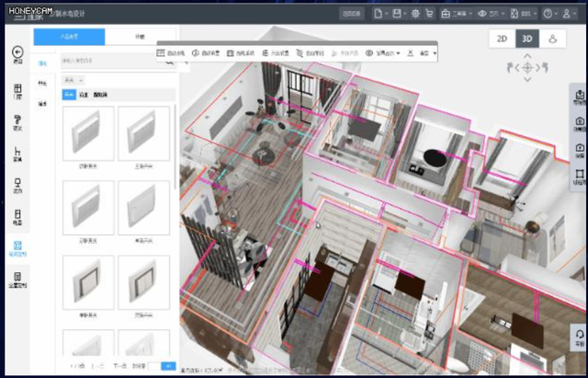This screenshot has height=378, width=588.
Task: Click the back arrow icon in left sidebar
Action: [17, 52]
